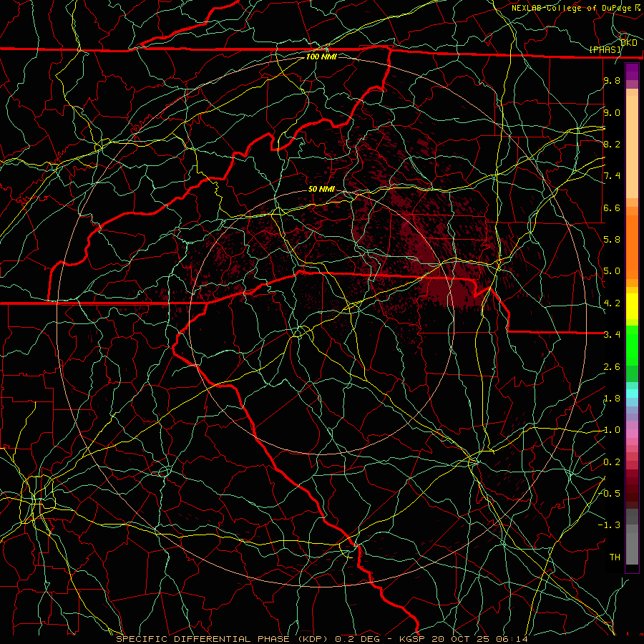The width and height of the screenshot is (644, 644).
Task: Click the 2.6 scale value
Action: point(612,367)
